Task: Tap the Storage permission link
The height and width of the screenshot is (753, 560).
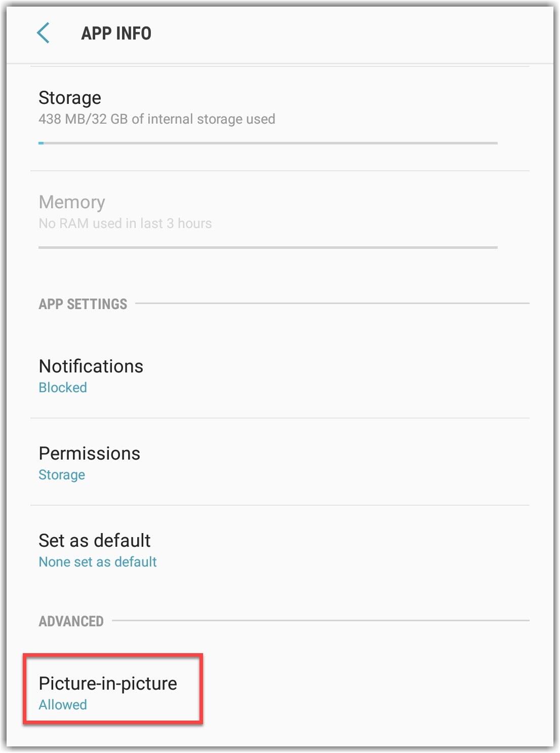Action: pyautogui.click(x=62, y=475)
